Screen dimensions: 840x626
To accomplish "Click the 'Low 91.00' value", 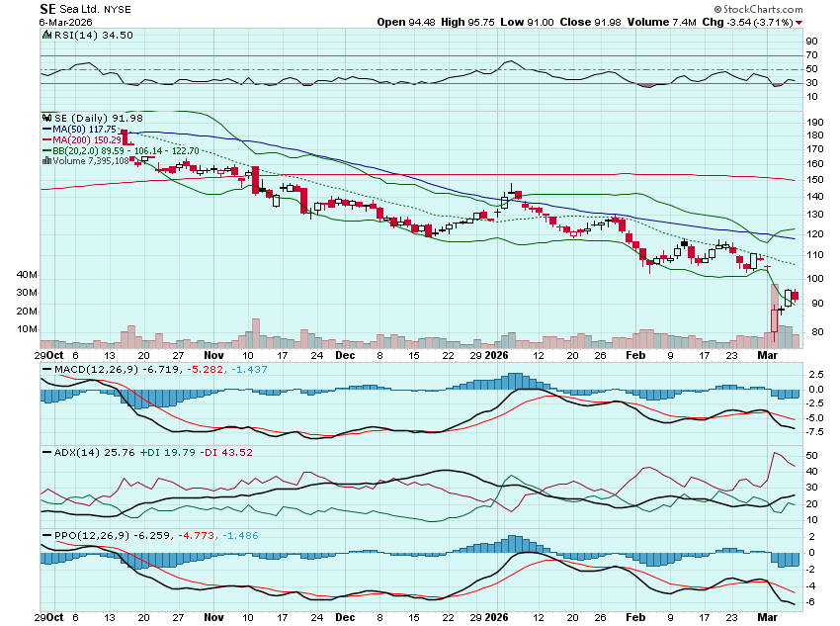I will 527,23.
